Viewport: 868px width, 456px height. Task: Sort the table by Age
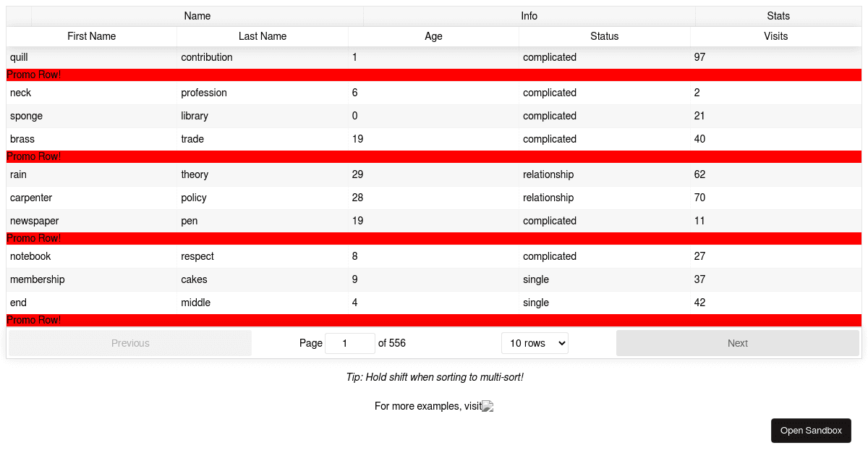pyautogui.click(x=433, y=36)
